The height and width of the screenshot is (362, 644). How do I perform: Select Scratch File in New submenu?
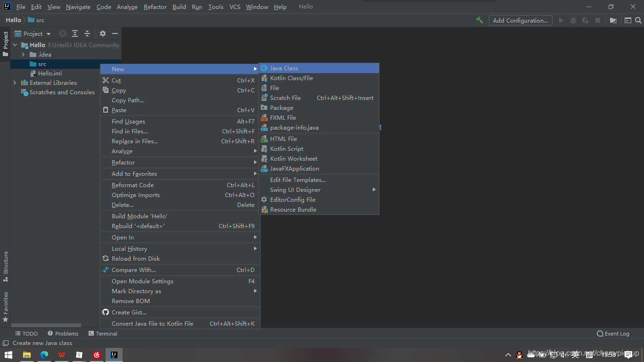click(319, 98)
